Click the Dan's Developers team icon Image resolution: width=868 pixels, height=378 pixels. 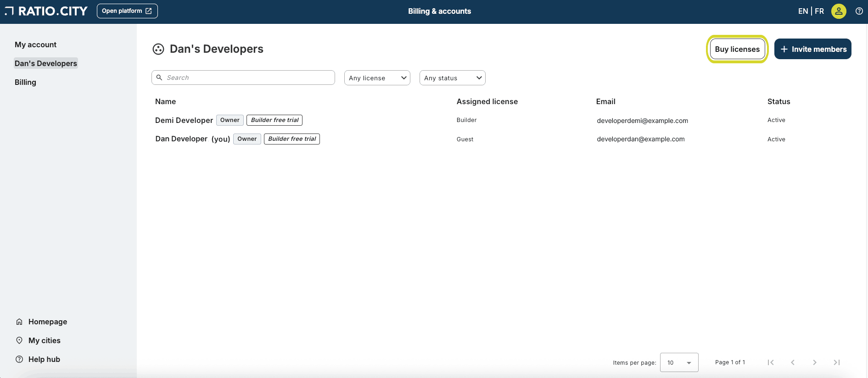158,49
